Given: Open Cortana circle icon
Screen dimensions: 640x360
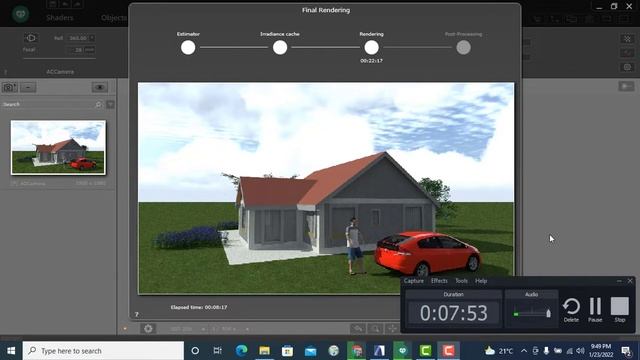Looking at the screenshot, I should coord(195,351).
